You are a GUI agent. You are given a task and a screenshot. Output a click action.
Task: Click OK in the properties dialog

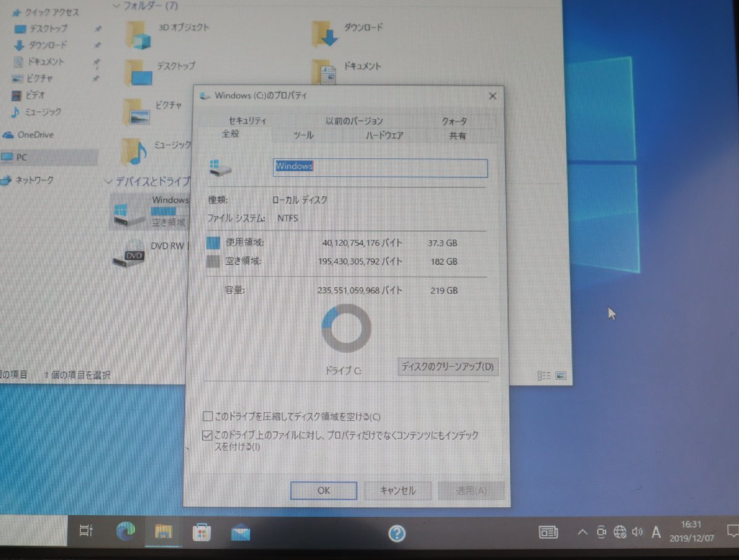(x=324, y=490)
